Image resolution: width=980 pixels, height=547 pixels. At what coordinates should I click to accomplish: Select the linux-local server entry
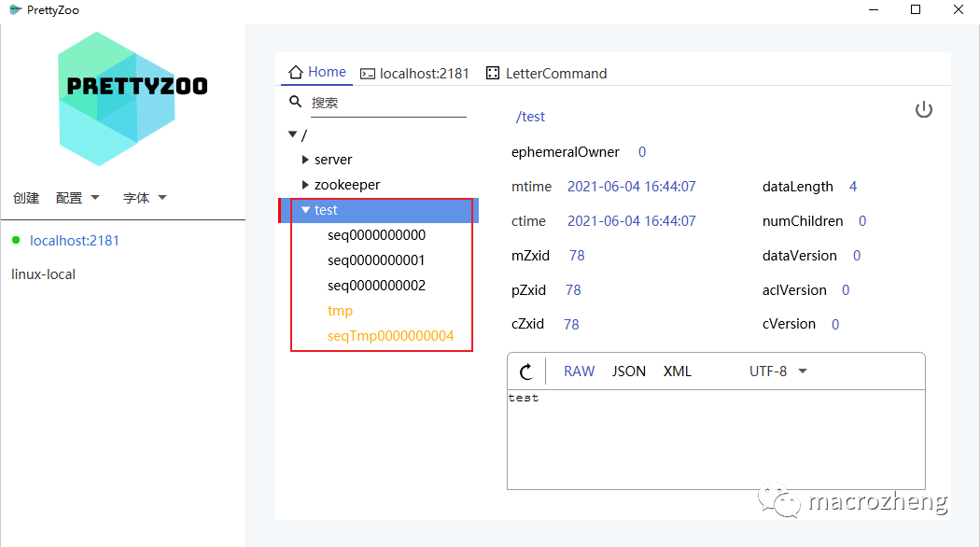coord(43,274)
